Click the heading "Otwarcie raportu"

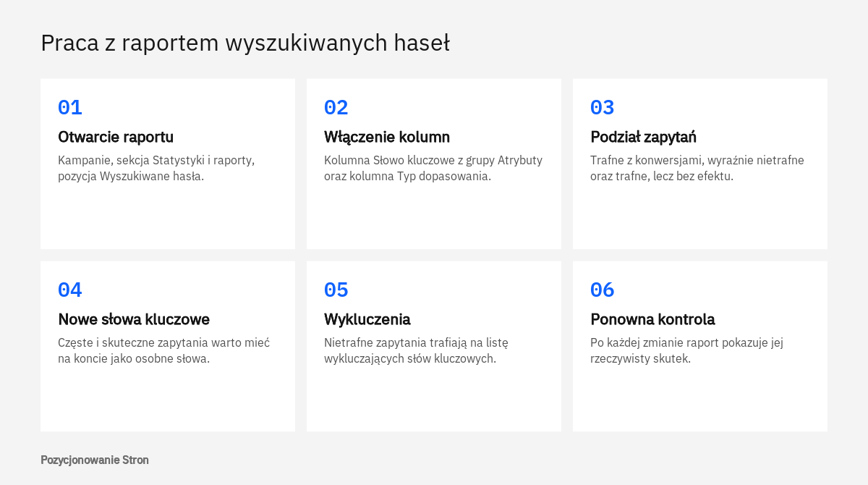(116, 137)
